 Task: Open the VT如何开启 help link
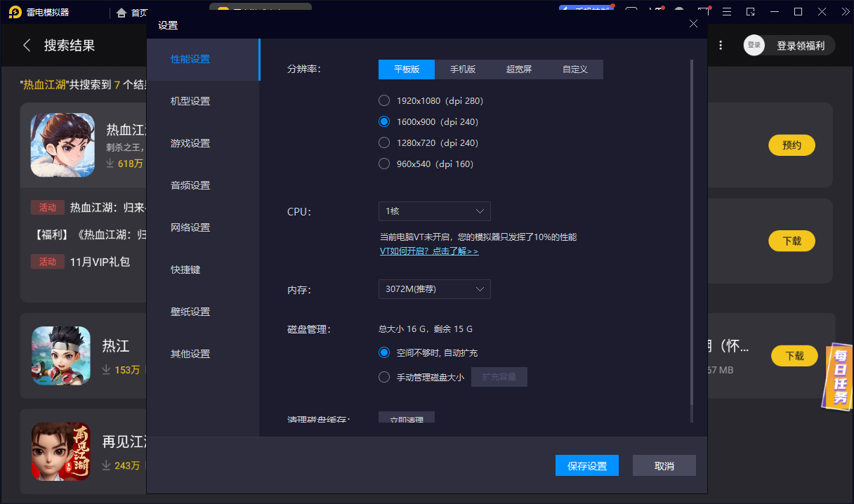tap(429, 250)
